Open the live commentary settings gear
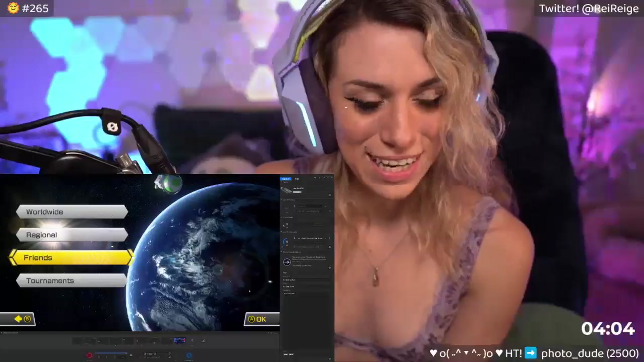Image resolution: width=644 pixels, height=362 pixels. tap(330, 247)
